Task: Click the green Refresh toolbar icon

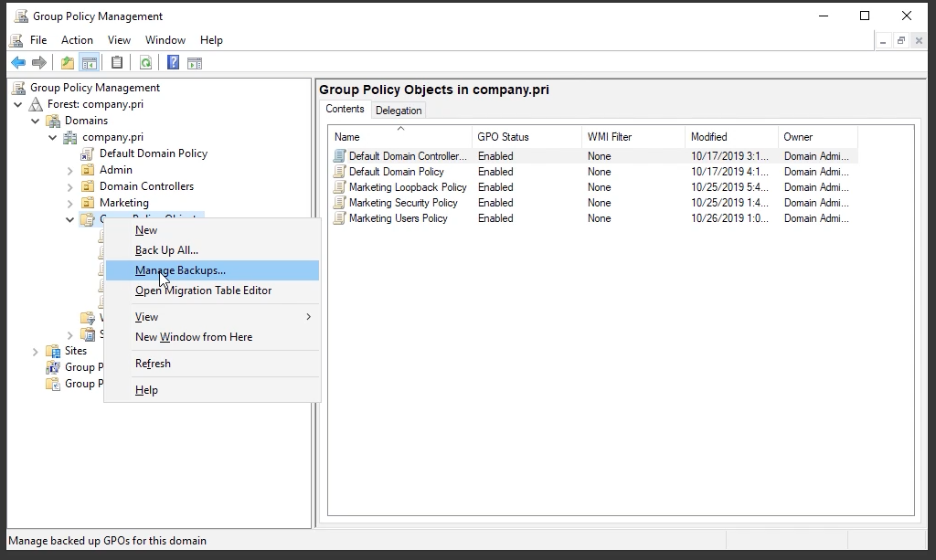Action: 145,63
